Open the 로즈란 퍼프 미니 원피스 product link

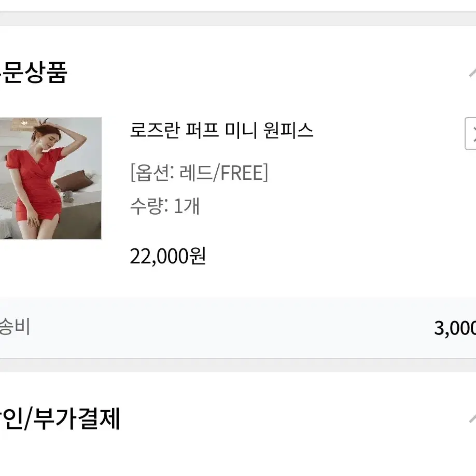[x=221, y=130]
